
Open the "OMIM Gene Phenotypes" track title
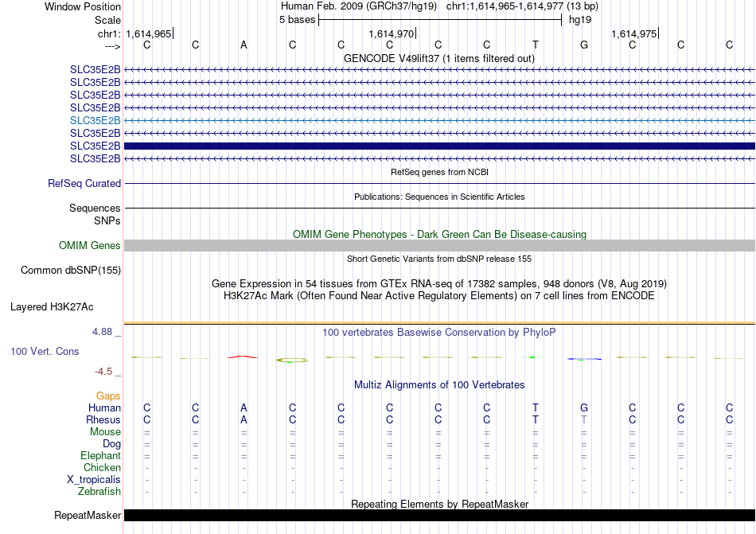(x=439, y=234)
